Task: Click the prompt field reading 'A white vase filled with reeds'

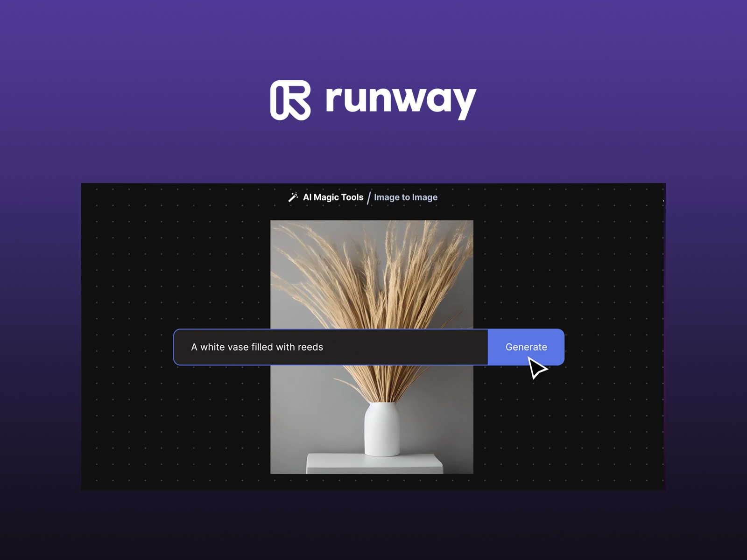Action: 331,347
